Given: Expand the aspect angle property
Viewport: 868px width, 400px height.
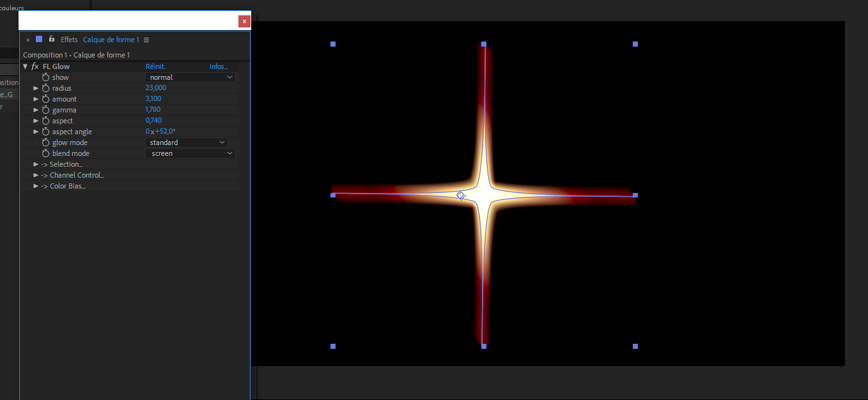Looking at the screenshot, I should click(x=36, y=132).
